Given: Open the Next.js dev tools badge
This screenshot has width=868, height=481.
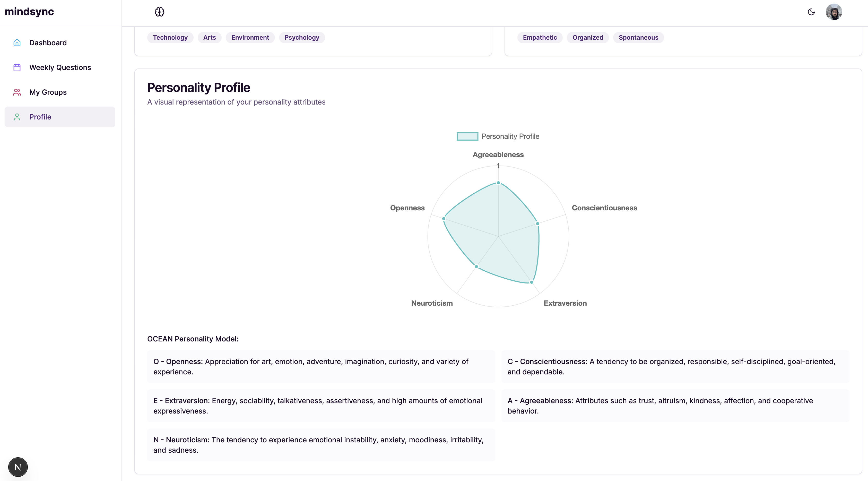Looking at the screenshot, I should tap(18, 467).
